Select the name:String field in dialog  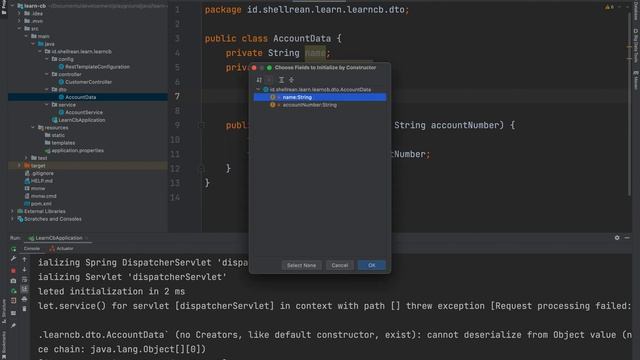click(x=320, y=97)
